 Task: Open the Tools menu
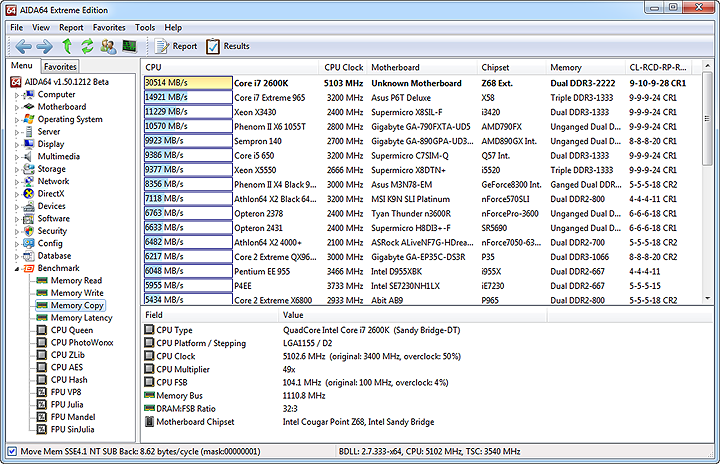point(145,28)
